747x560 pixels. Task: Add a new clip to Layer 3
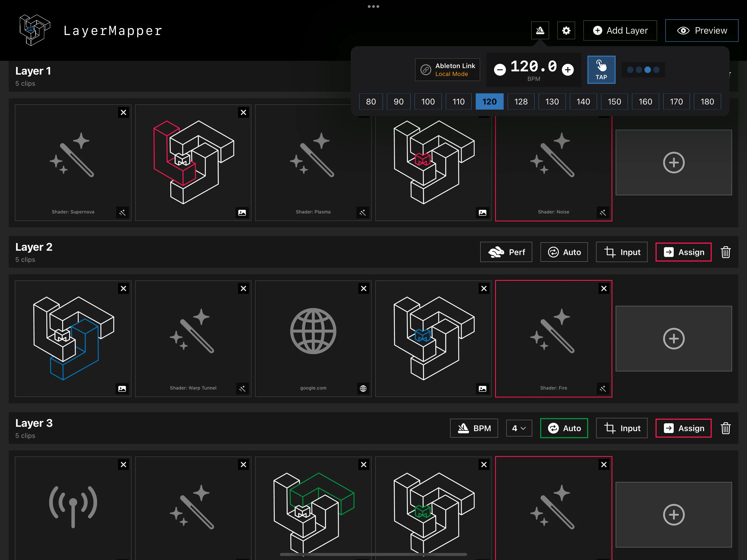pos(673,515)
